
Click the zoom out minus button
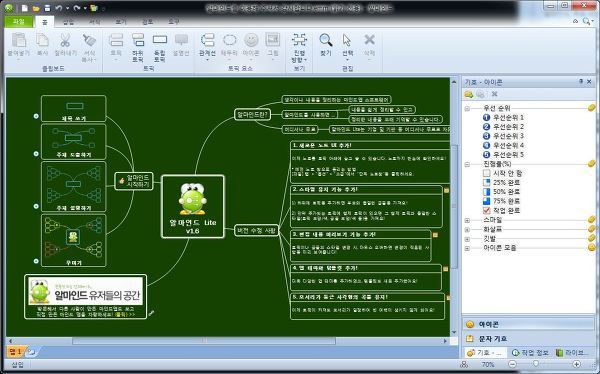[513, 364]
